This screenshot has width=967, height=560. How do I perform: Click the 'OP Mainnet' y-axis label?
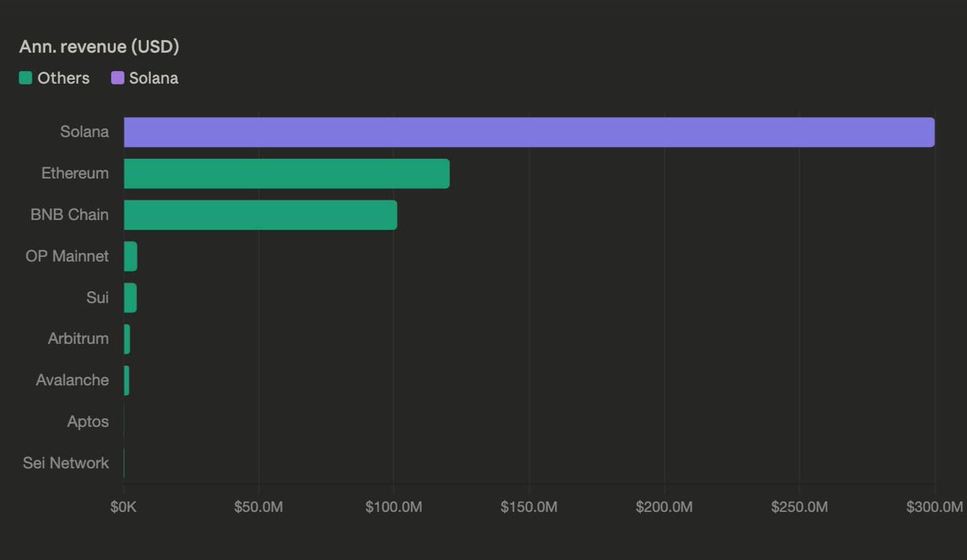click(68, 256)
